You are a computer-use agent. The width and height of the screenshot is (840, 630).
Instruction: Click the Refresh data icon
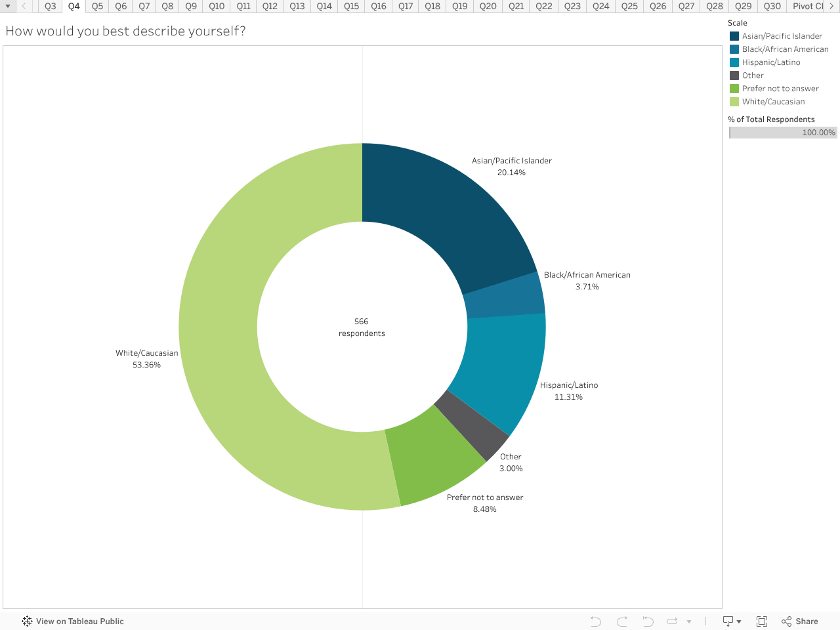(x=672, y=621)
